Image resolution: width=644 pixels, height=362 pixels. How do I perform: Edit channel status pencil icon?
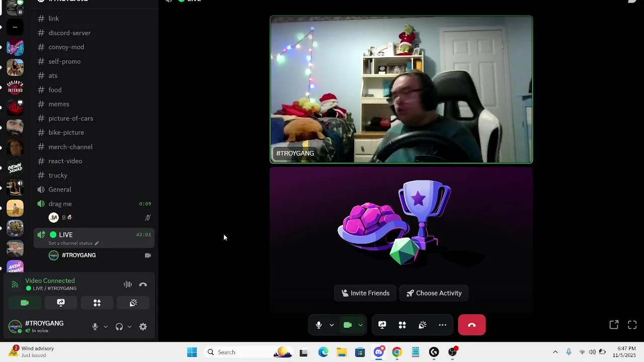point(97,243)
